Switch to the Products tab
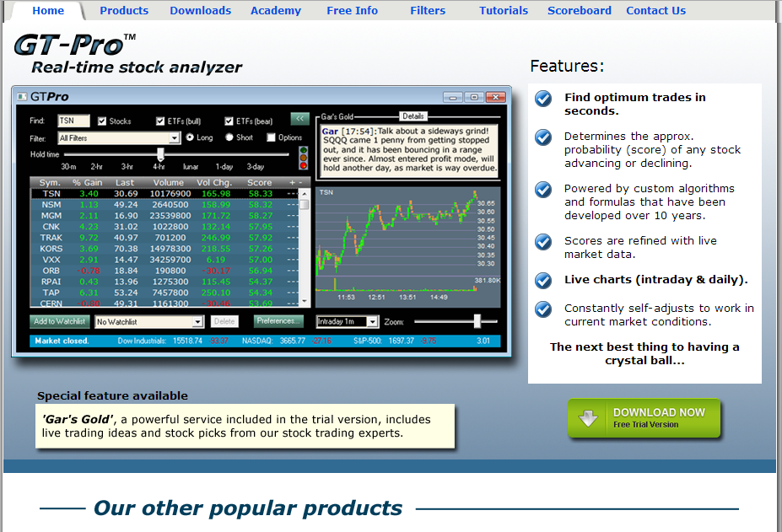The height and width of the screenshot is (532, 782). (124, 10)
